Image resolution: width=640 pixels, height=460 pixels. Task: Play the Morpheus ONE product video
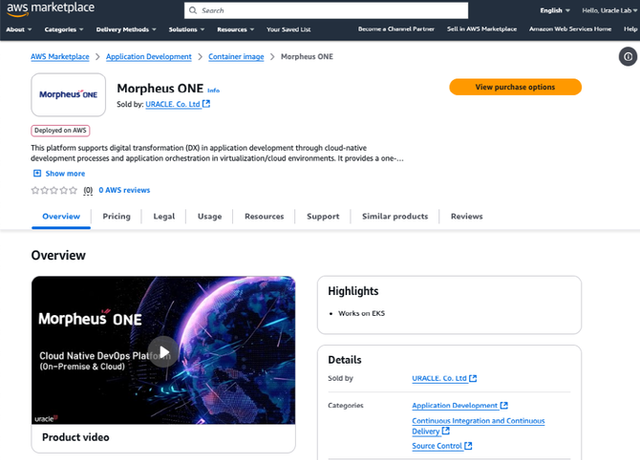pos(163,350)
